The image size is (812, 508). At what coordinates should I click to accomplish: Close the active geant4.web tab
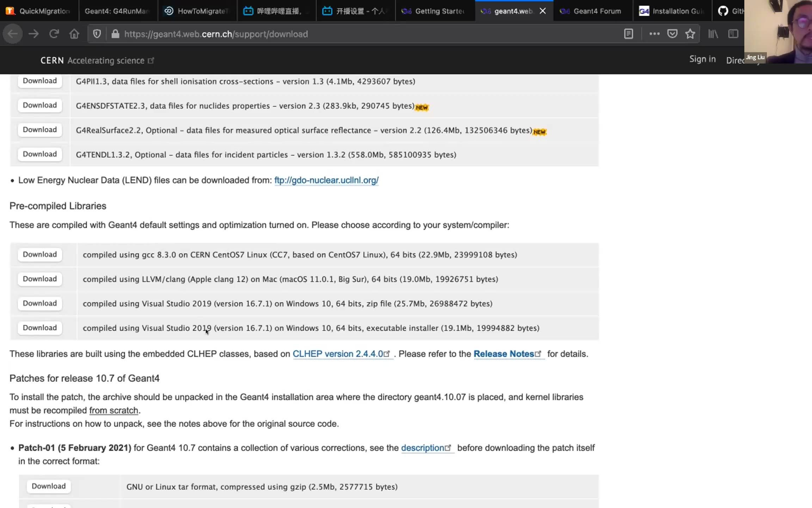pyautogui.click(x=543, y=11)
